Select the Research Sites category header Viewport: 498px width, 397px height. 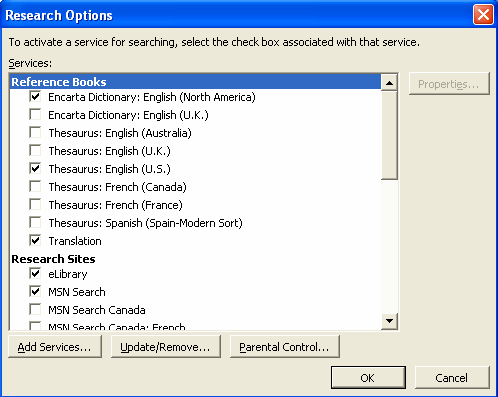click(x=53, y=259)
